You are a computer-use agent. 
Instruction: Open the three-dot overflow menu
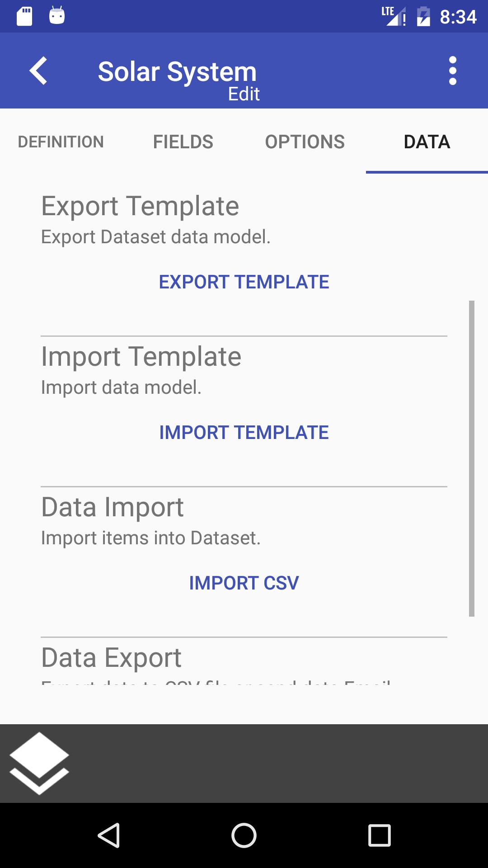click(453, 71)
